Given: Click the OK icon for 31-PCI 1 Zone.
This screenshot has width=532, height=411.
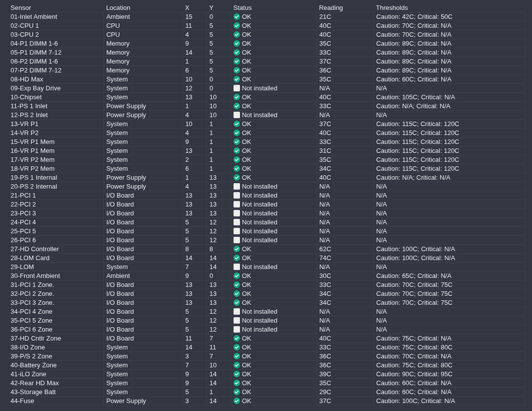Looking at the screenshot, I should 237,284.
